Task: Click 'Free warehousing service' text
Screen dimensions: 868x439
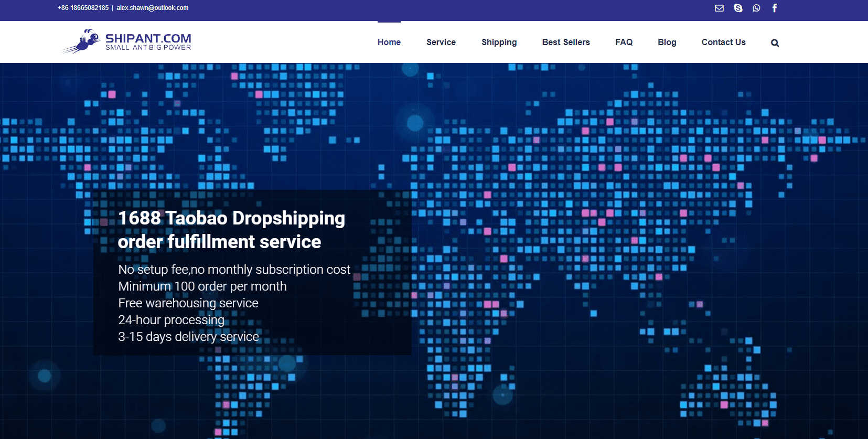Action: pyautogui.click(x=188, y=303)
